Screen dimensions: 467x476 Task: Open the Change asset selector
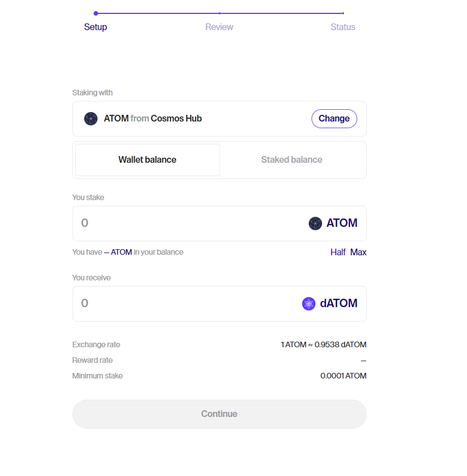point(334,119)
